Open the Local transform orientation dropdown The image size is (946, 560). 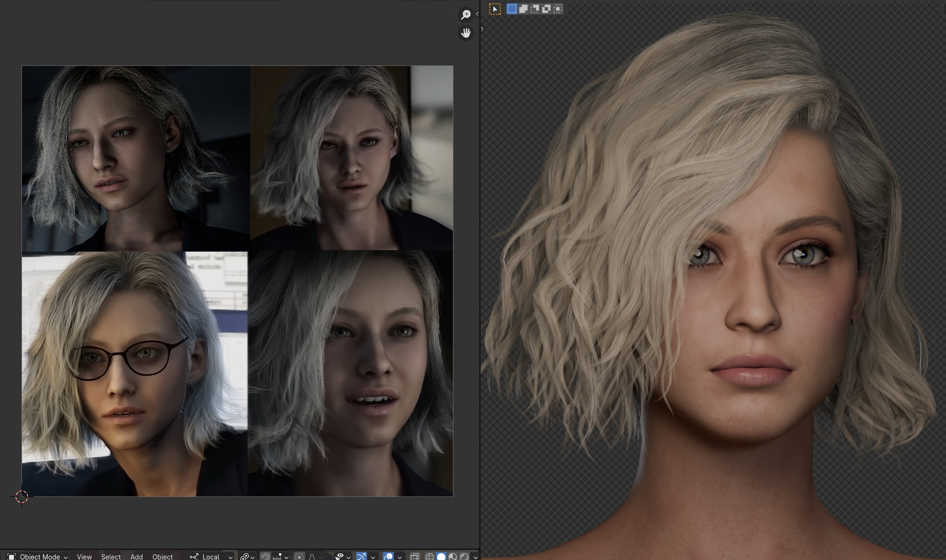pos(211,557)
